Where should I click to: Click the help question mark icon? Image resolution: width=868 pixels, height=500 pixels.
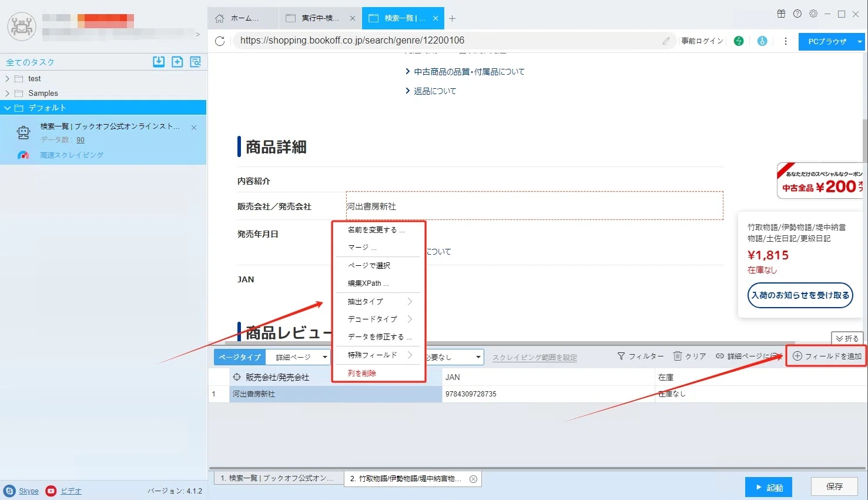coord(797,14)
